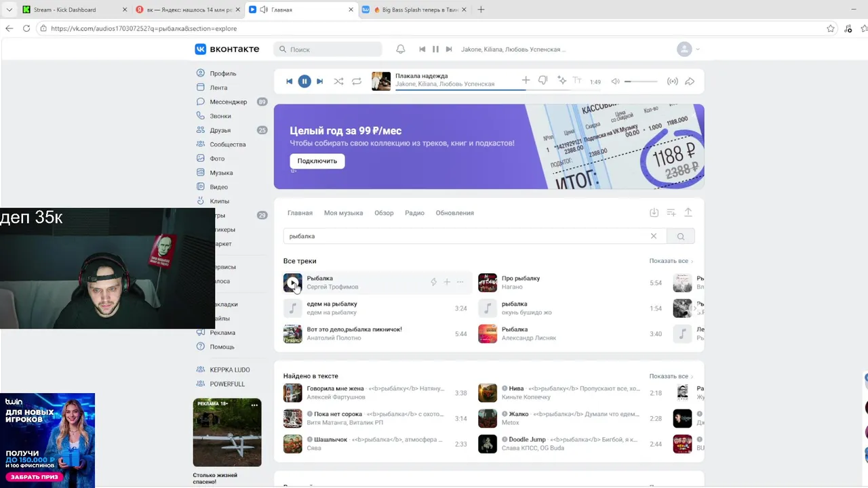Viewport: 868px width, 488px height.
Task: Open Реклама in the sidebar
Action: [x=222, y=333]
